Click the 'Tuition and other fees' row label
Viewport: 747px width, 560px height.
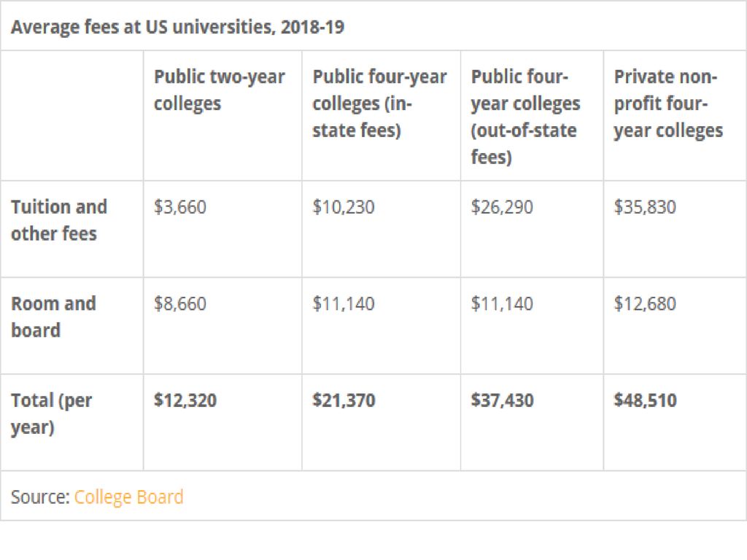58,220
